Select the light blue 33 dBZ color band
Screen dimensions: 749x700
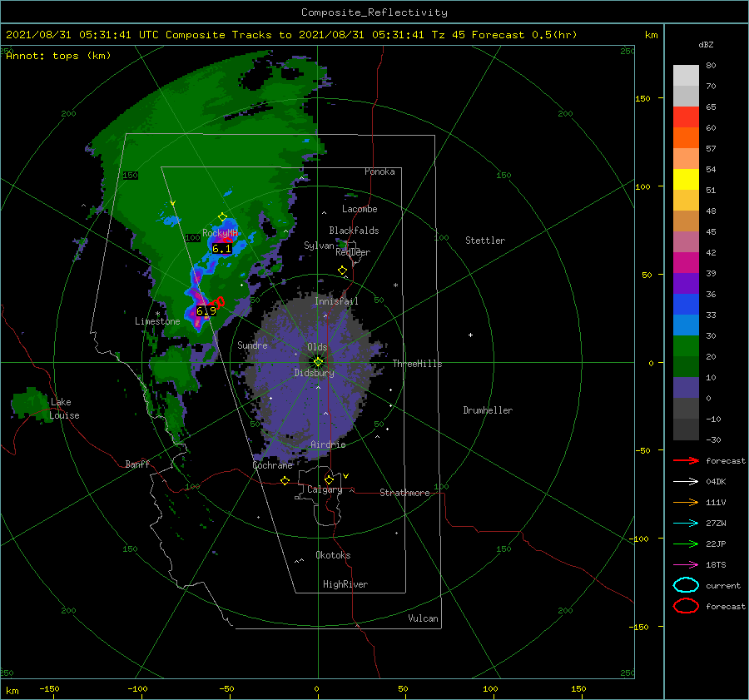[686, 325]
